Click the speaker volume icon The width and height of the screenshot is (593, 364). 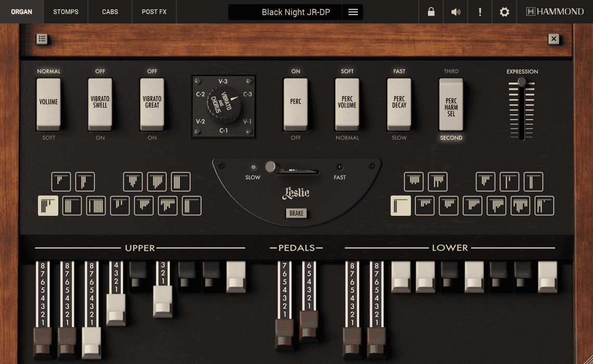[456, 12]
